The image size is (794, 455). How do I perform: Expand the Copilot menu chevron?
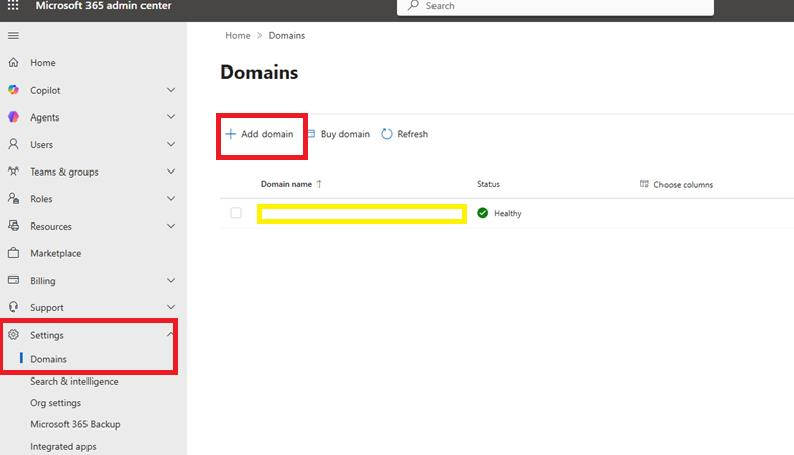pos(171,90)
